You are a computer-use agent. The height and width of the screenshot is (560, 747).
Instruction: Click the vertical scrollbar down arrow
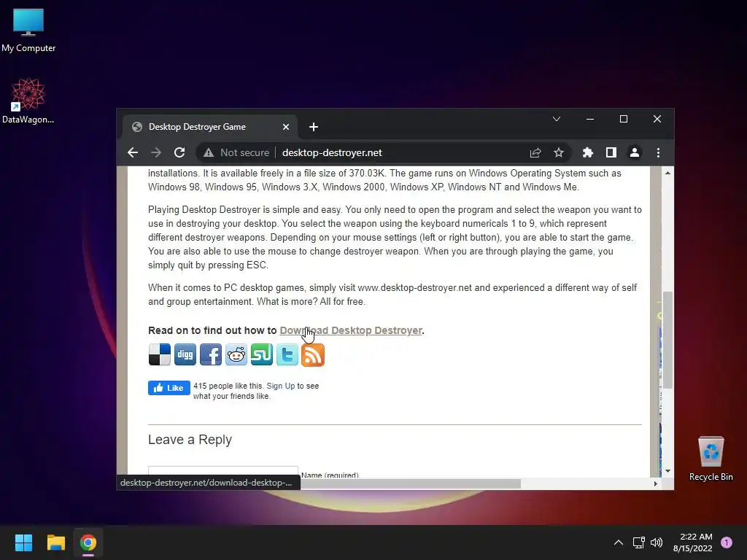point(668,471)
